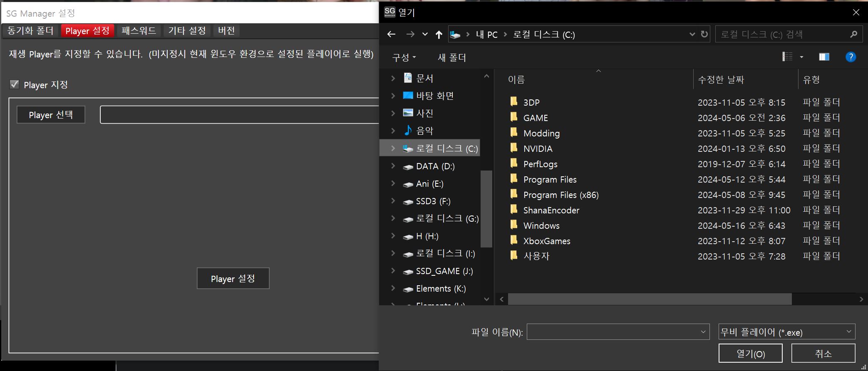Open the help question mark icon
This screenshot has height=371, width=868.
851,57
